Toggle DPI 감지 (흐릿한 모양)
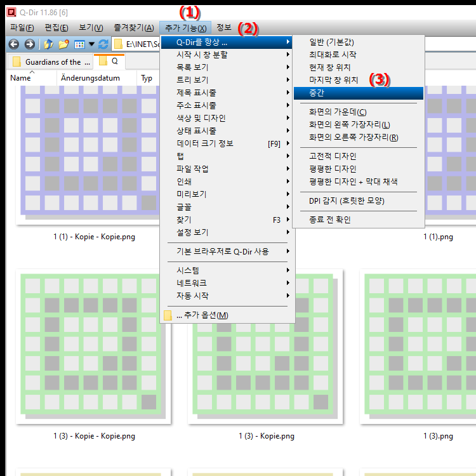The width and height of the screenshot is (476, 476). tap(359, 201)
